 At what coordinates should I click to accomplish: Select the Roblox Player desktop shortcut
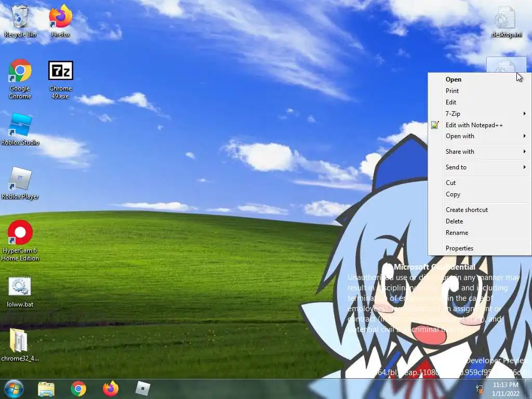[x=20, y=183]
